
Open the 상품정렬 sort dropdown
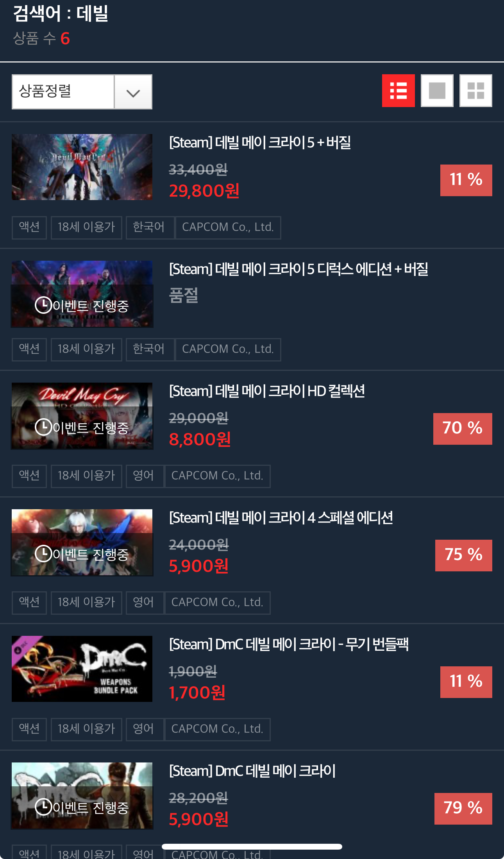(x=82, y=92)
